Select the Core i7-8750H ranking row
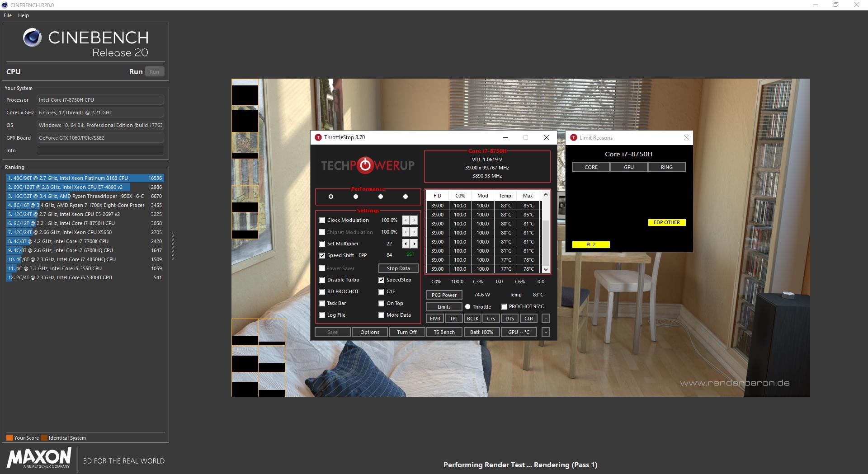This screenshot has height=474, width=868. (85, 223)
